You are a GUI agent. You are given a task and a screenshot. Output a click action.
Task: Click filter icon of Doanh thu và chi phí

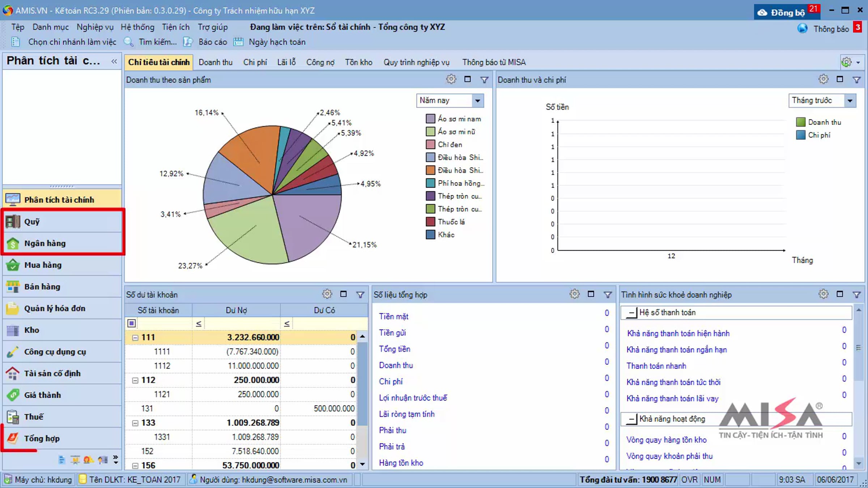(857, 80)
